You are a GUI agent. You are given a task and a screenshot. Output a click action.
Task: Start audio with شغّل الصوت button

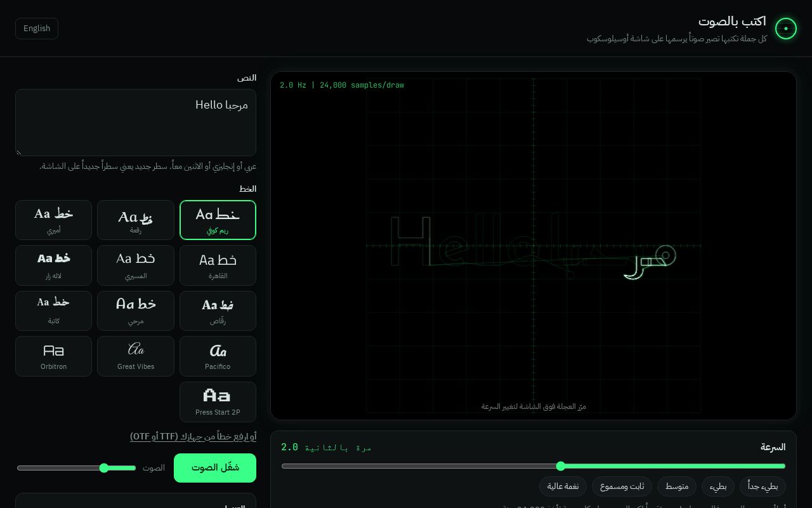click(x=215, y=468)
